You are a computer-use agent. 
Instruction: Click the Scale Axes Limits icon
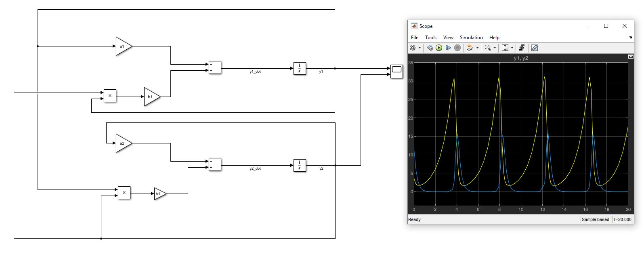[505, 48]
